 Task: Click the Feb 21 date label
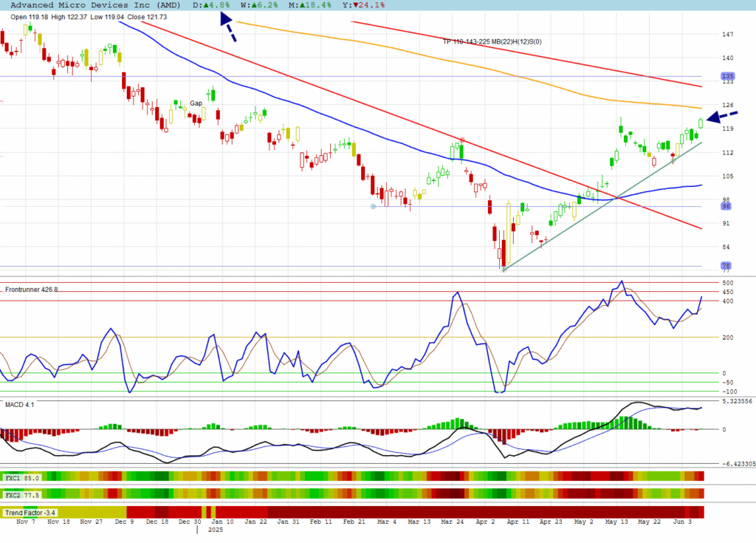pyautogui.click(x=354, y=522)
